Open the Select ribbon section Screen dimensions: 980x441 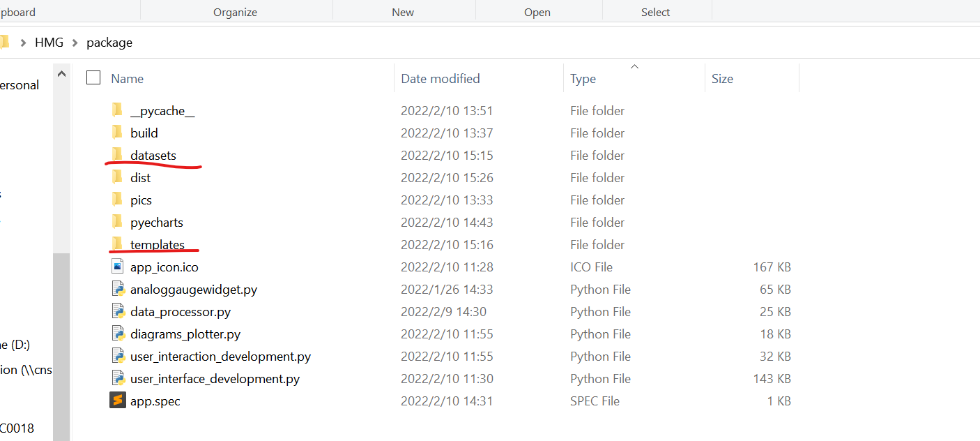coord(655,12)
